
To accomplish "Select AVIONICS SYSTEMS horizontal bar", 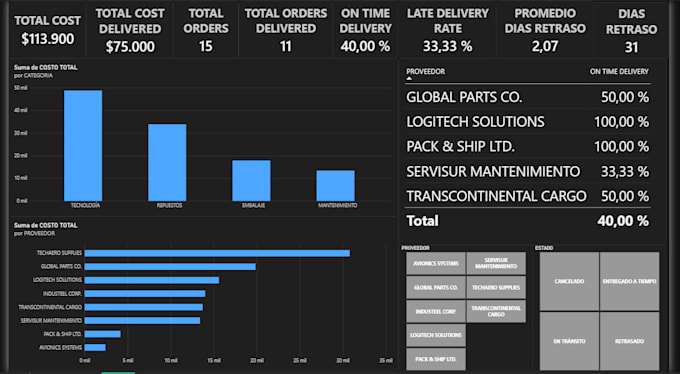I will [x=95, y=348].
